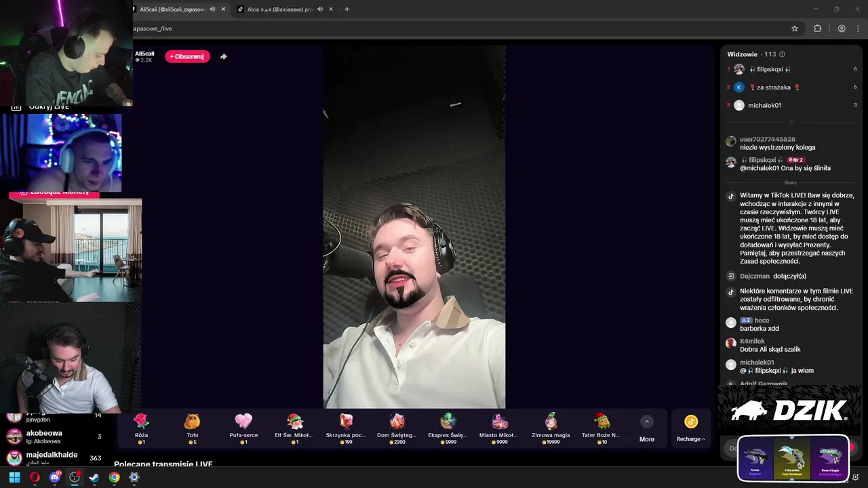Screen dimensions: 868x488
Task: Send the Ekspres Świąteczny gift
Action: pyautogui.click(x=448, y=429)
